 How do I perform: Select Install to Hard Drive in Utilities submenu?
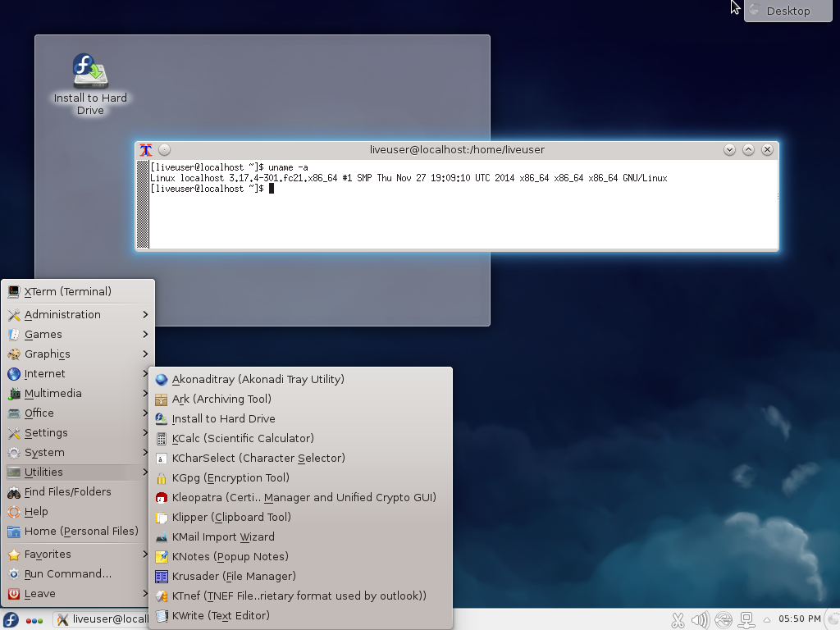300,418
